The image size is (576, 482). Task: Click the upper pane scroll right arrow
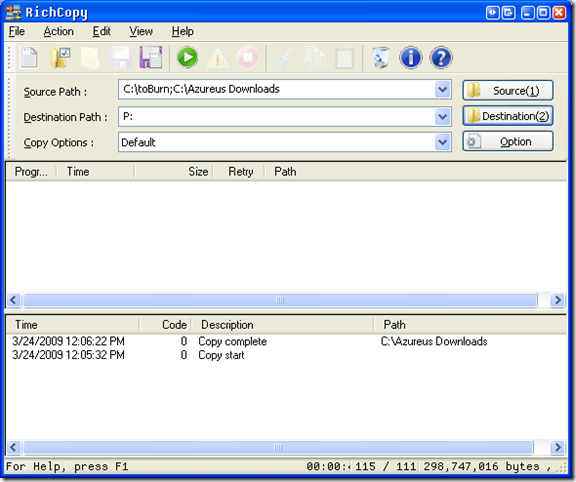(557, 300)
